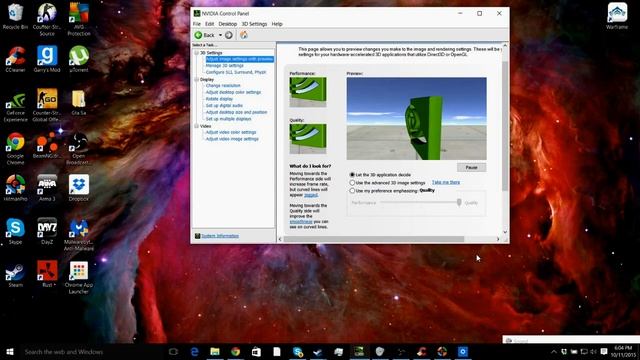Click the Home icon in toolbar
This screenshot has width=640, height=360.
point(244,35)
